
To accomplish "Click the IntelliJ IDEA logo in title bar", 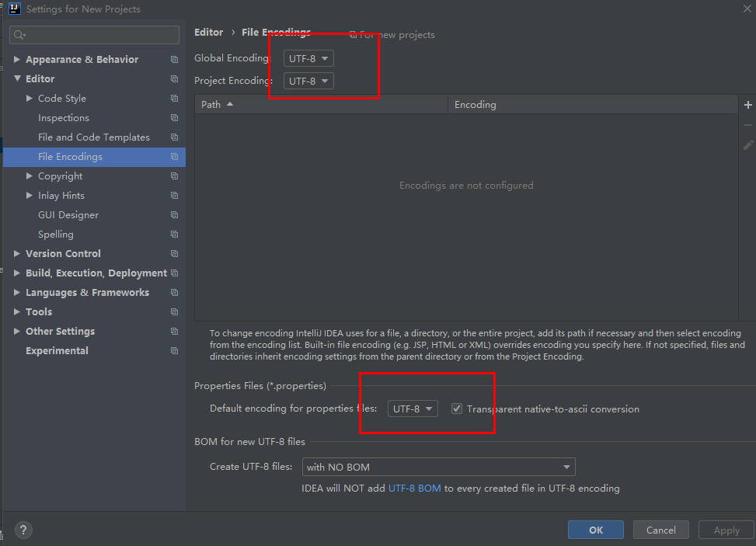I will (15, 9).
